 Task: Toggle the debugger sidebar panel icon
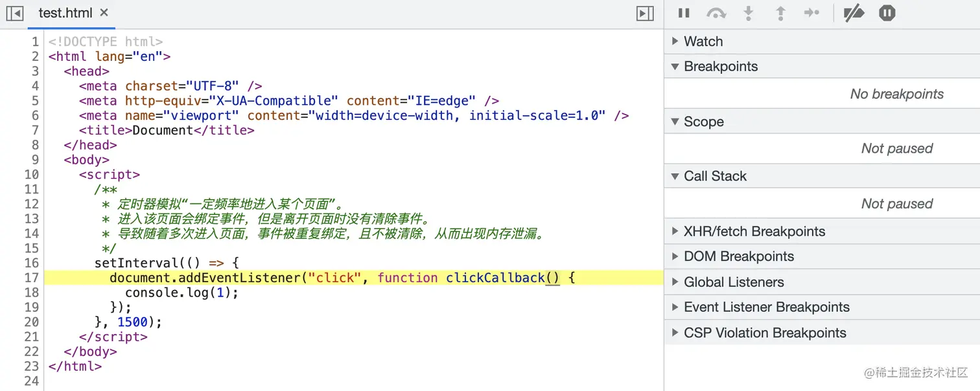pyautogui.click(x=645, y=14)
